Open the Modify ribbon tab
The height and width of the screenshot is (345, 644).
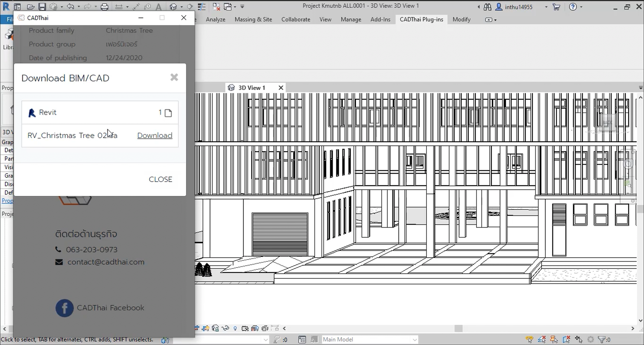(461, 20)
